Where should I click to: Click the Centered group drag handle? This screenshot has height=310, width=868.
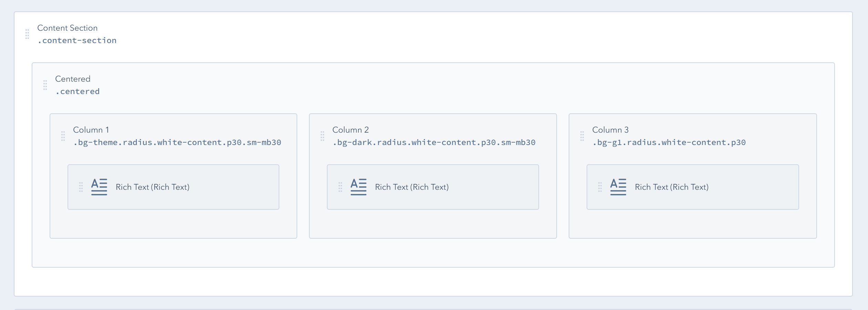[x=46, y=85]
